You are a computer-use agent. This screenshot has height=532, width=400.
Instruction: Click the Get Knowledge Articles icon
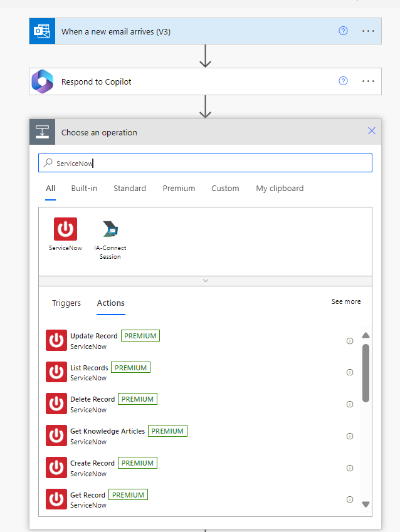[x=56, y=436]
